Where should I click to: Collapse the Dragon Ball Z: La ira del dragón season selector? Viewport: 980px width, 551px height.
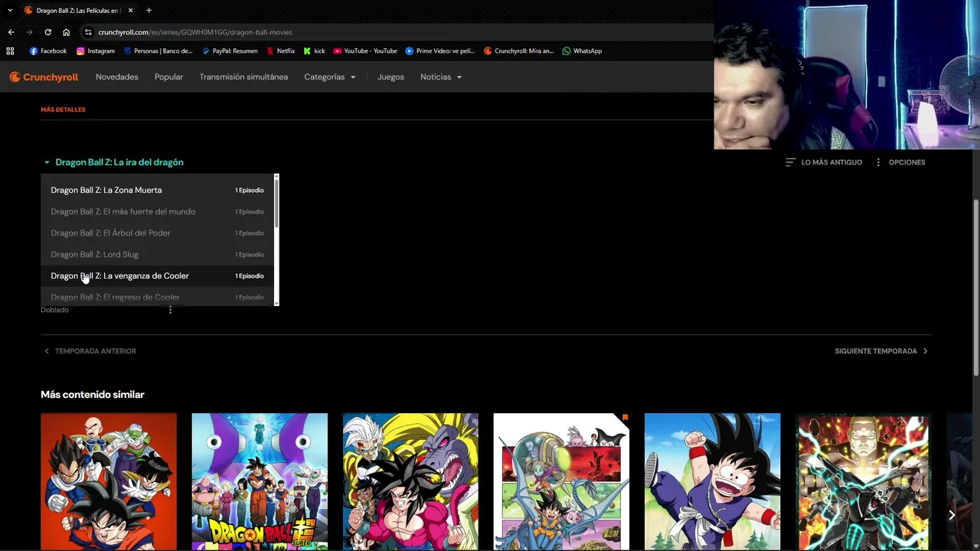pyautogui.click(x=113, y=162)
